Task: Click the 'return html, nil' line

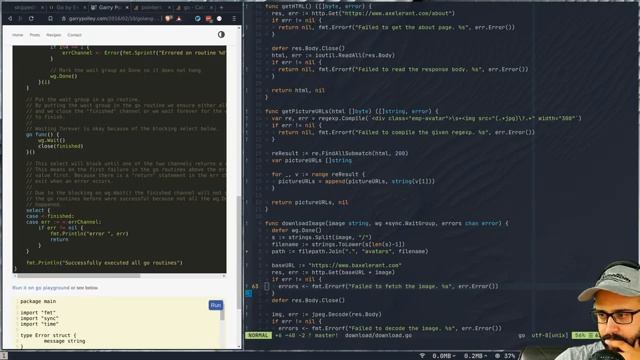Action: (x=298, y=90)
